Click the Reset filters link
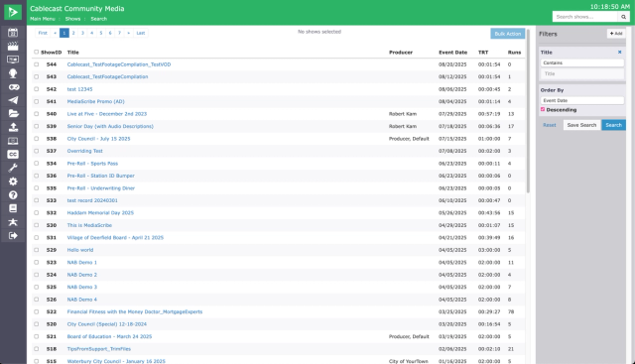This screenshot has width=635, height=364. 550,125
